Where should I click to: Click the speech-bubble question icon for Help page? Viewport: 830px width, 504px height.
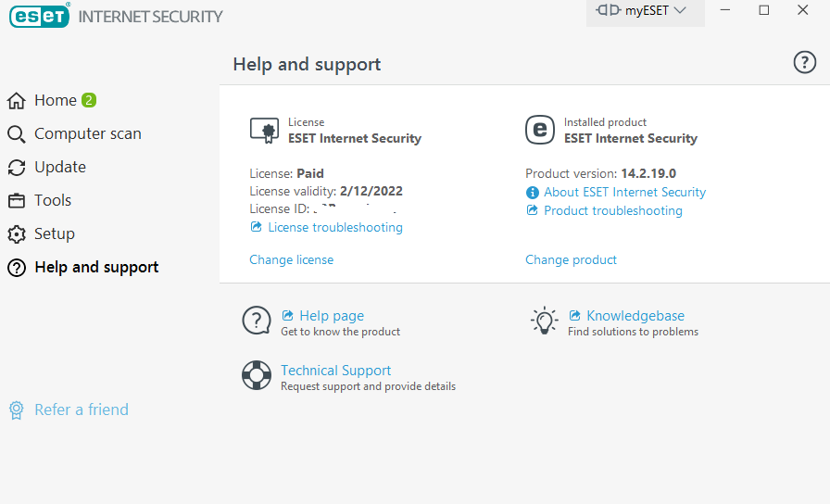coord(257,321)
